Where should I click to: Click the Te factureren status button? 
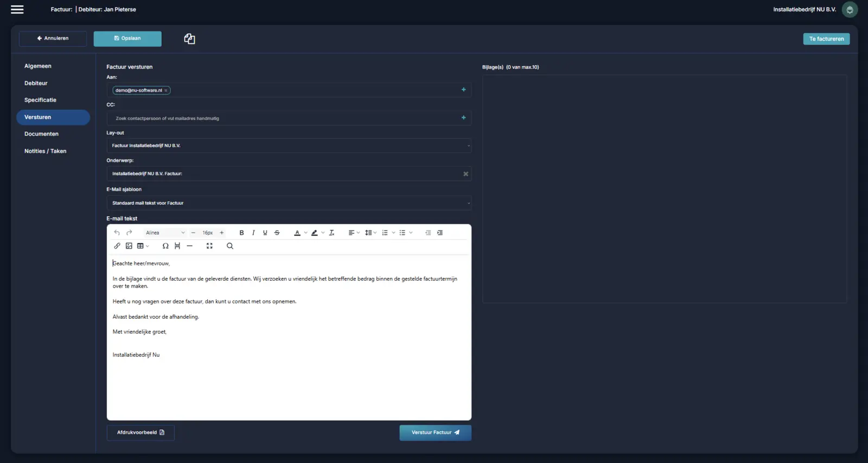[826, 39]
